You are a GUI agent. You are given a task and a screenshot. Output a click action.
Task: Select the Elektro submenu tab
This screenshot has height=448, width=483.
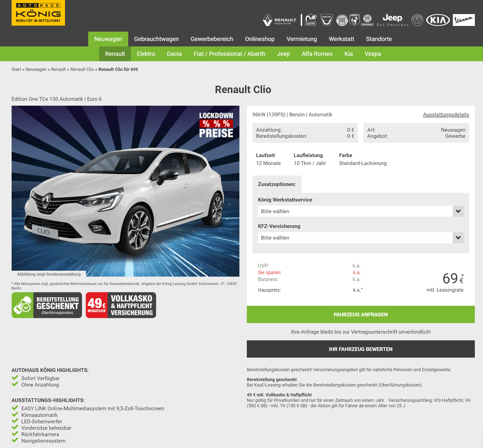[x=146, y=54]
